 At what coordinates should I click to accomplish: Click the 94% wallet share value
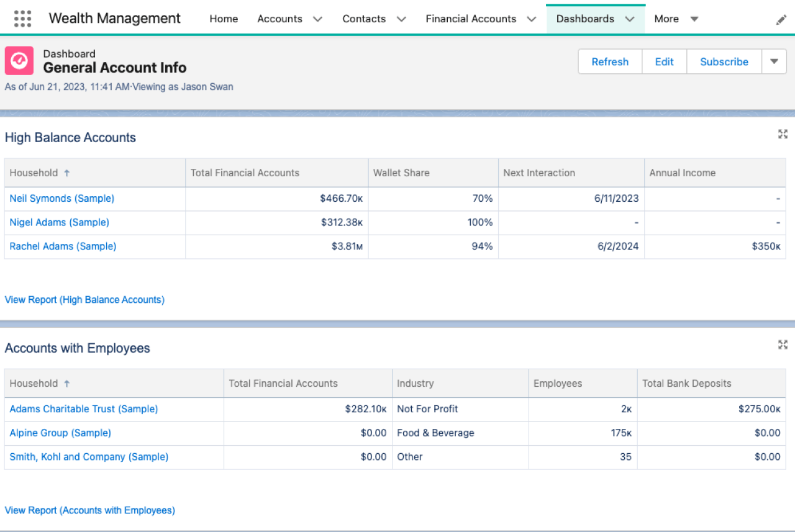tap(483, 246)
